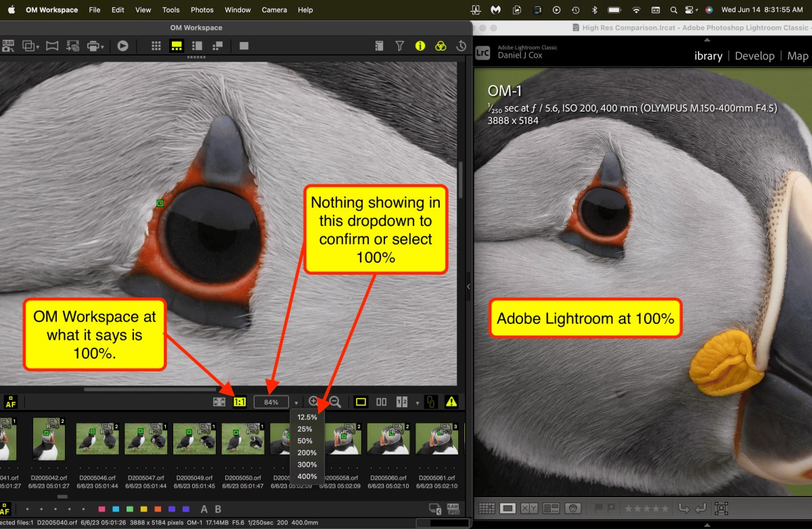The height and width of the screenshot is (529, 812).
Task: Open the dropdown arrow next to compare view icons
Action: [417, 403]
